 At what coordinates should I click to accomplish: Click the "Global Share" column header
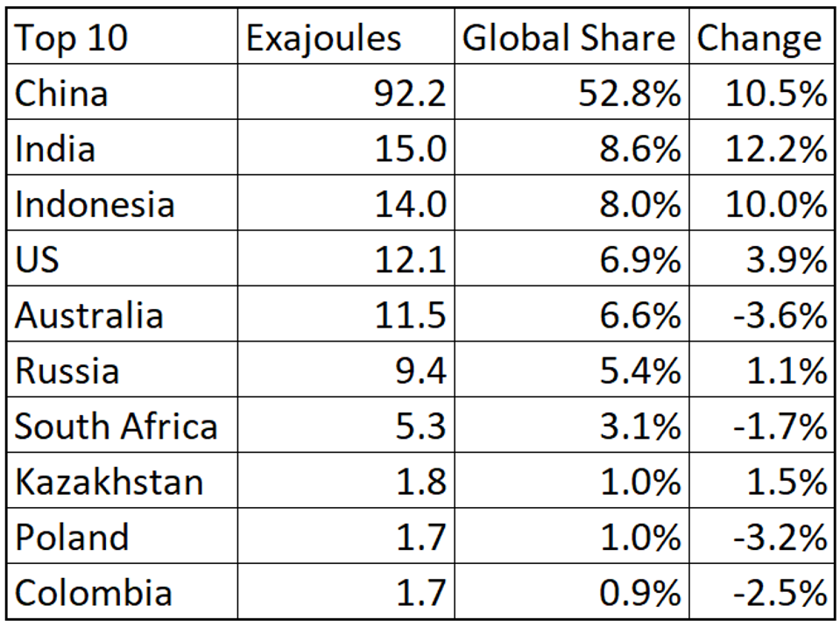click(569, 38)
